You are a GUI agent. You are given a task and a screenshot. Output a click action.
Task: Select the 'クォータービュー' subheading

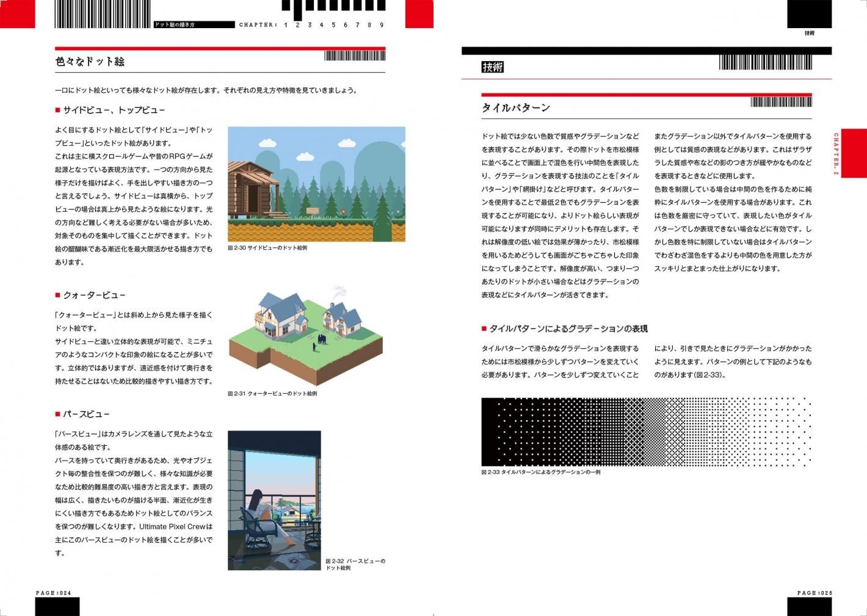[x=94, y=295]
